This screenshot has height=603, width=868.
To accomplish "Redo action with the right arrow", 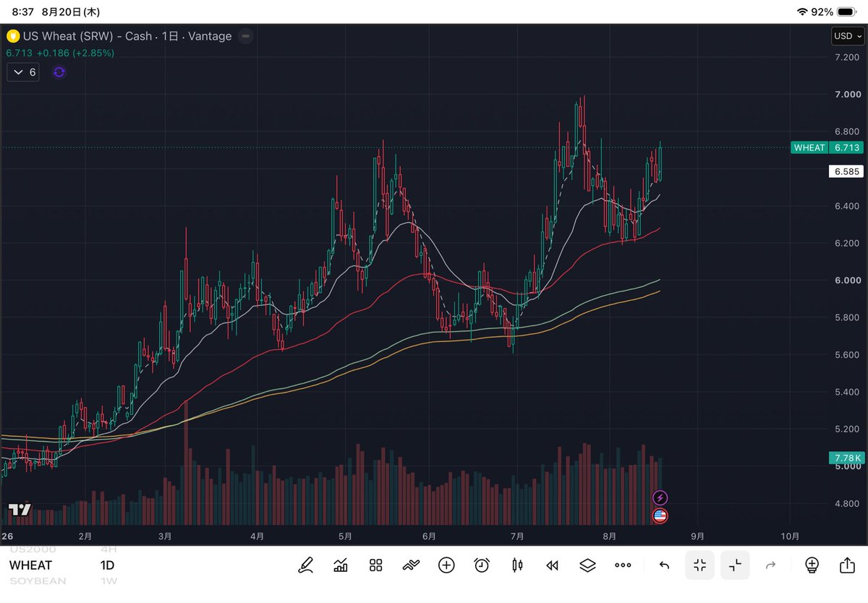I will pos(770,565).
